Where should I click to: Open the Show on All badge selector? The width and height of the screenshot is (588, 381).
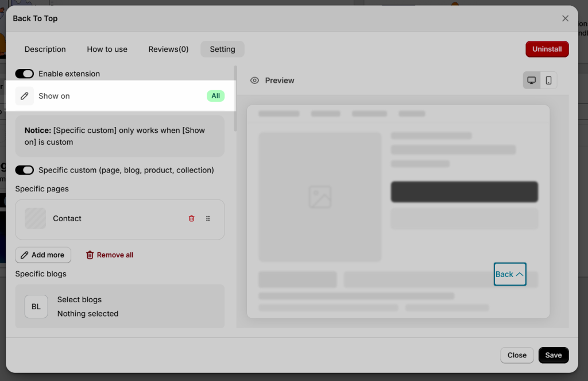(x=216, y=96)
